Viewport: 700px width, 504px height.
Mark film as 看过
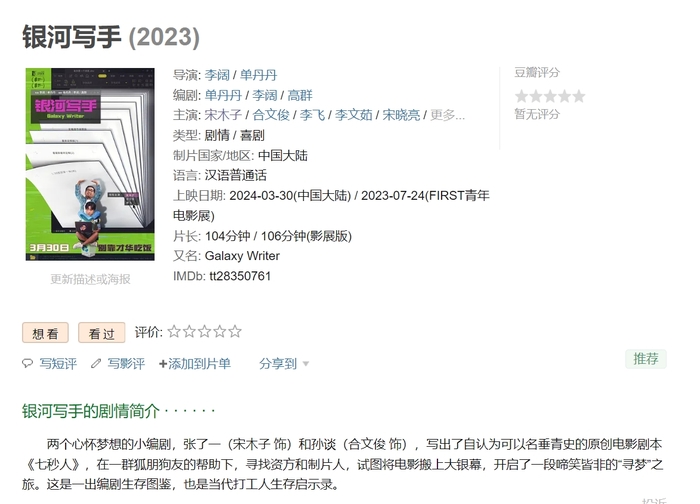coord(102,333)
